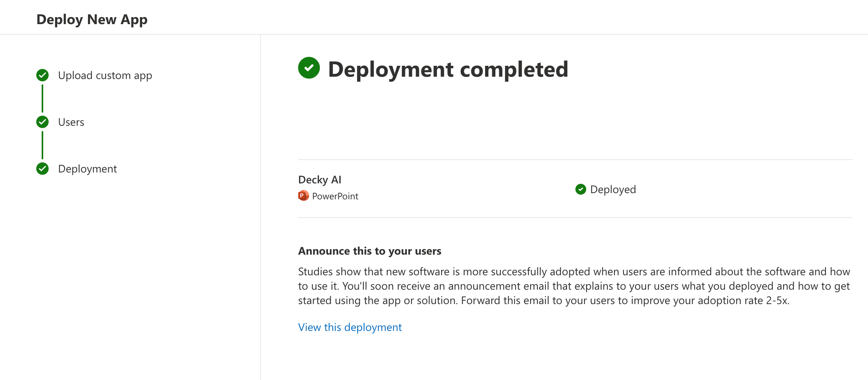Image resolution: width=868 pixels, height=380 pixels.
Task: Click the PowerPoint icon under Decky AI
Action: [x=303, y=196]
